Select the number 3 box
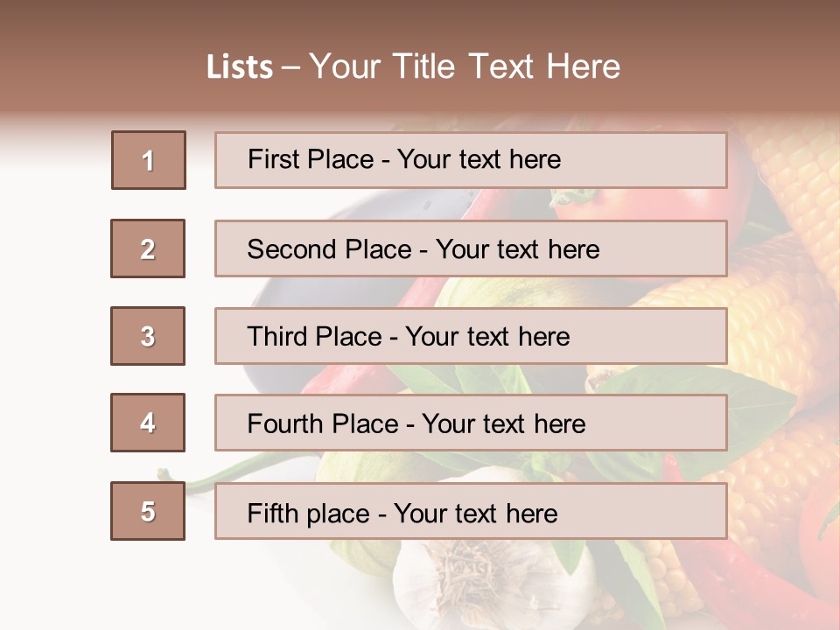This screenshot has width=840, height=630. pos(148,336)
